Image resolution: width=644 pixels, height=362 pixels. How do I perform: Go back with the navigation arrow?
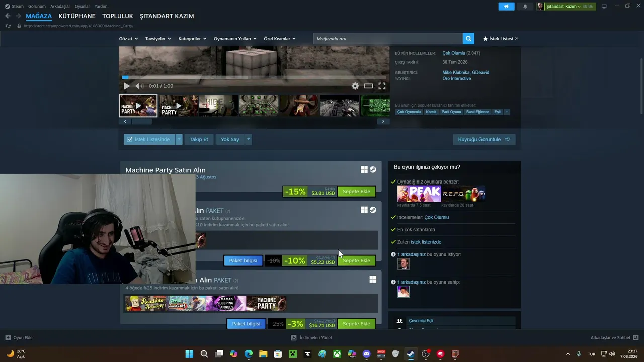(x=8, y=16)
